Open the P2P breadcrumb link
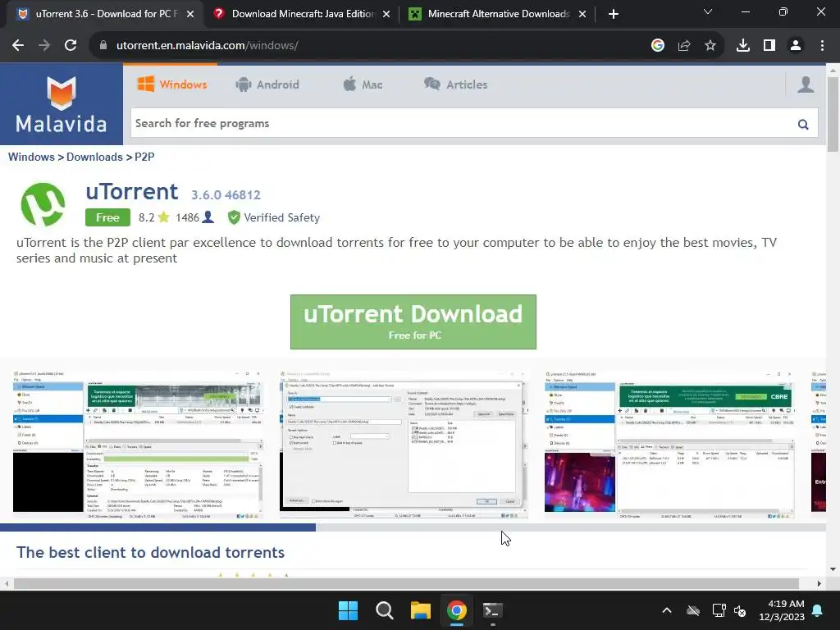 pyautogui.click(x=144, y=157)
